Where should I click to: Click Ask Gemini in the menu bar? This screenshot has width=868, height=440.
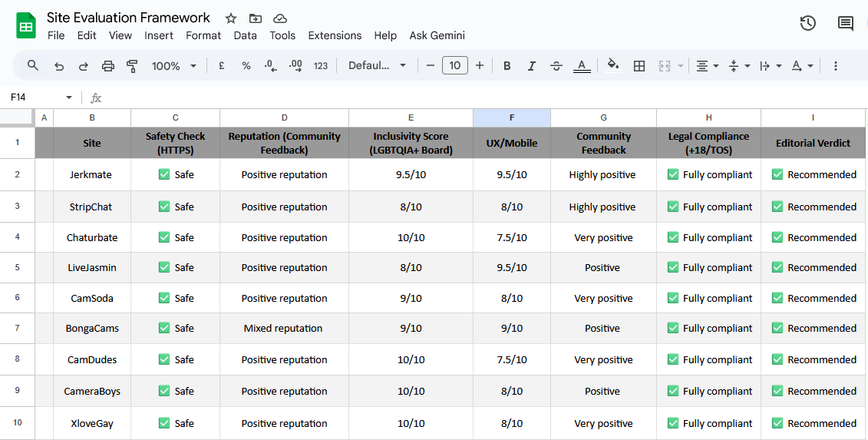click(x=437, y=35)
